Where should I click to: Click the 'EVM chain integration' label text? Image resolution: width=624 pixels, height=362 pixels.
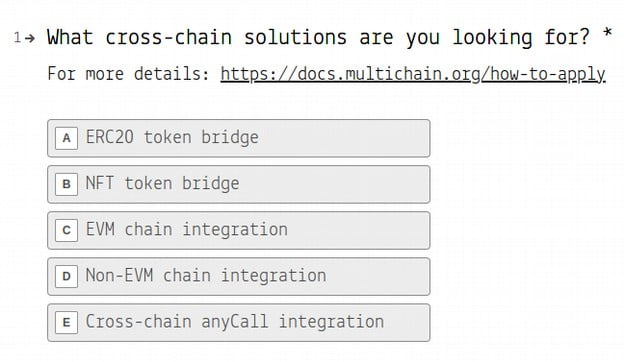click(187, 230)
